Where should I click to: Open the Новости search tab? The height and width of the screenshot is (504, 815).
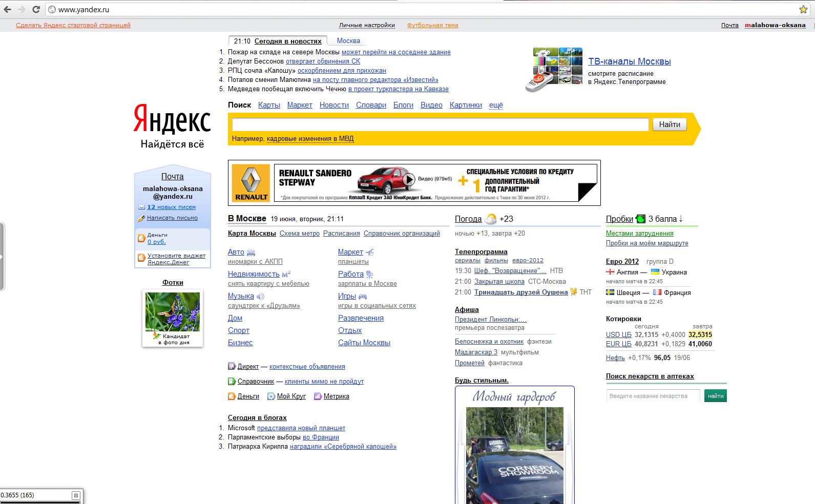(x=334, y=105)
